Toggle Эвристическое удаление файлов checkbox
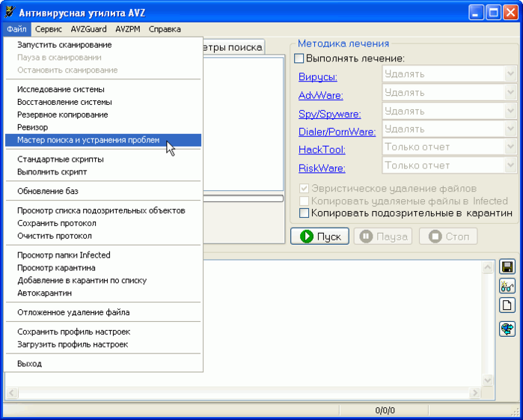The image size is (523, 420). (x=304, y=189)
